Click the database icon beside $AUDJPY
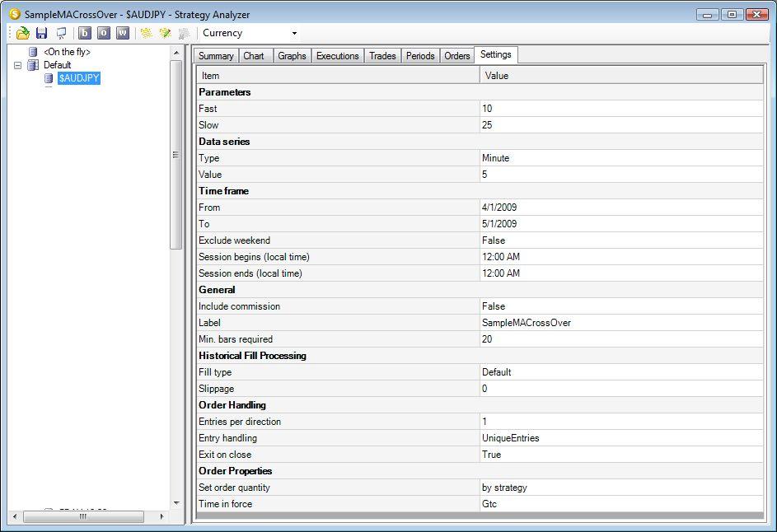 pos(49,78)
